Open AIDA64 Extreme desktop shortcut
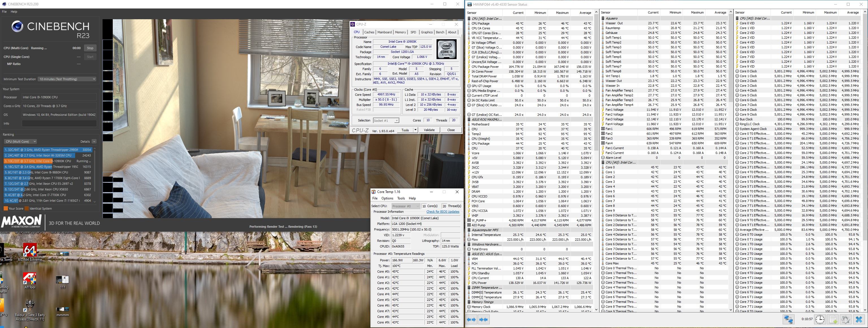 30,252
